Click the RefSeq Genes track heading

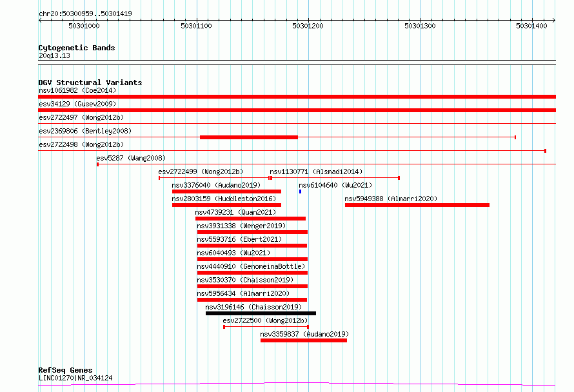point(65,370)
